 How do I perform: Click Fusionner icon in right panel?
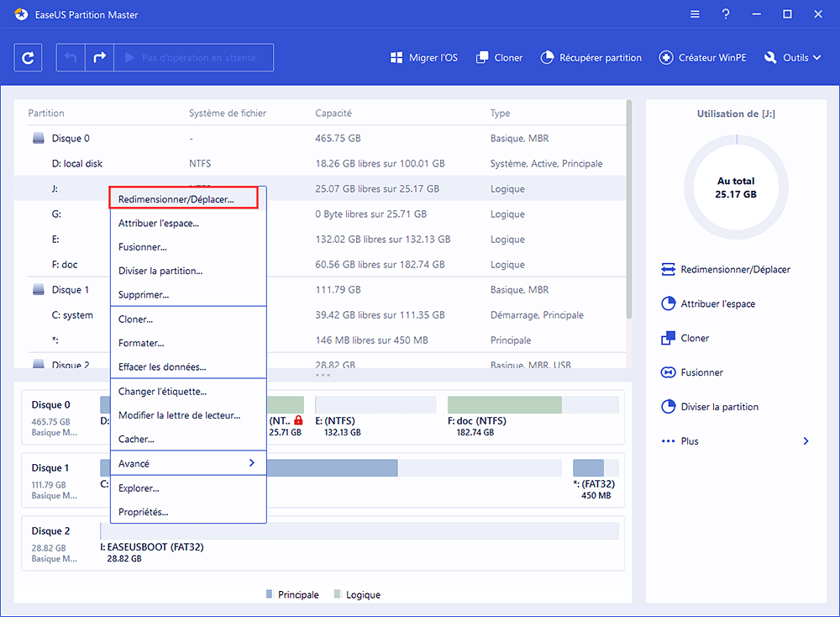(668, 372)
